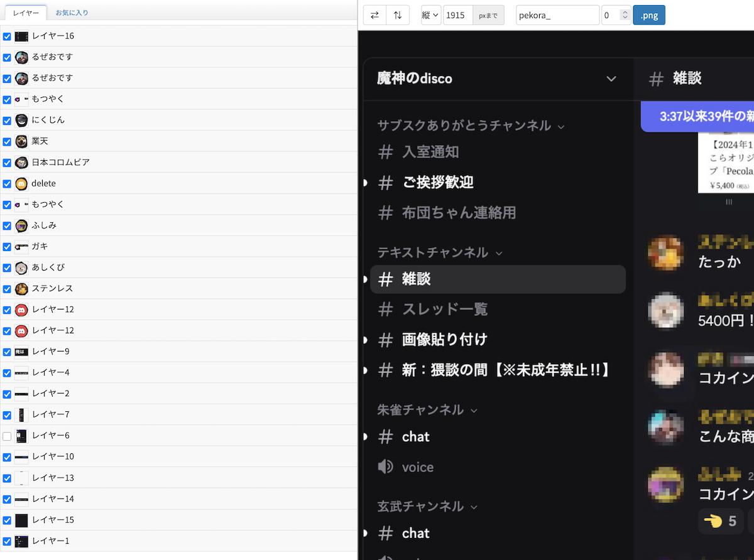Expand the 魔神のdisco server menu chevron
Viewport: 754px width, 560px height.
click(x=611, y=78)
